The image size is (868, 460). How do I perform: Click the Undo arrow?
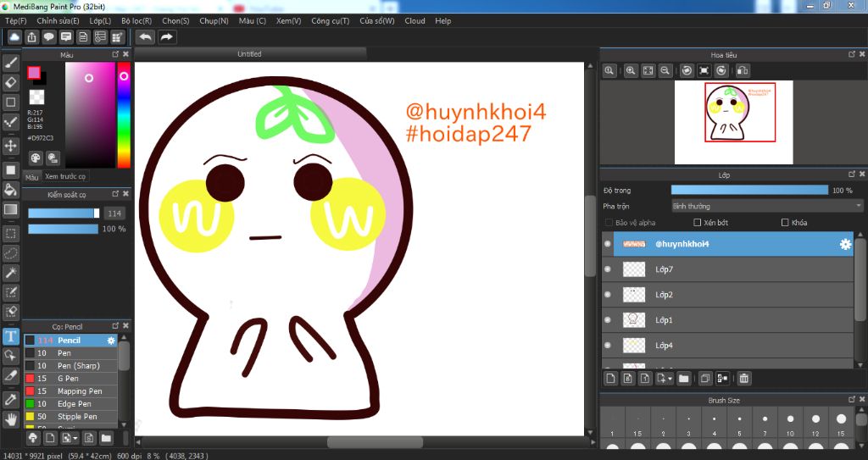tap(146, 37)
